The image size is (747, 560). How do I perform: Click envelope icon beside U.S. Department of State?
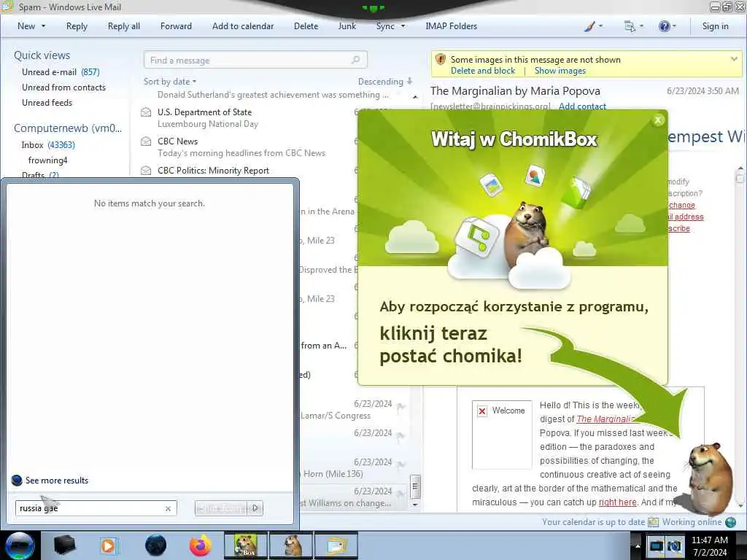[146, 112]
